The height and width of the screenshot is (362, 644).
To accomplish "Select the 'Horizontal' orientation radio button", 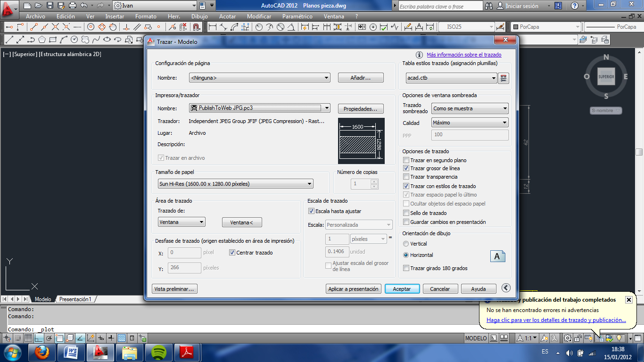I will pyautogui.click(x=406, y=255).
